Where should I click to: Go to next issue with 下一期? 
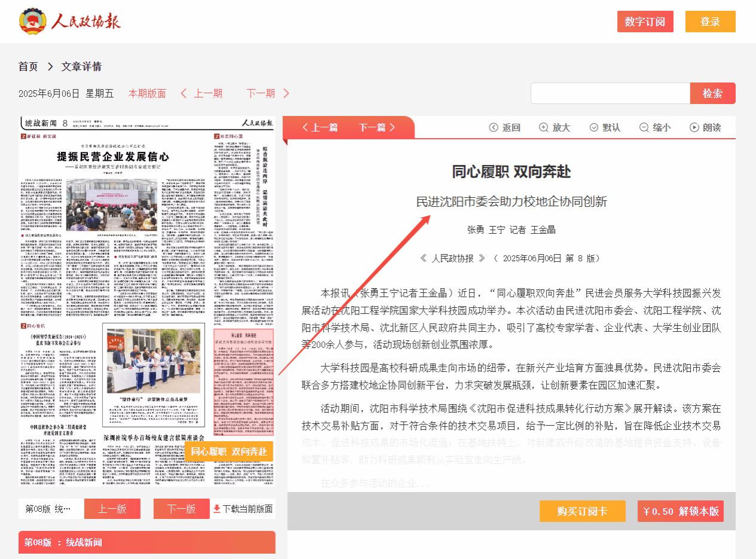267,93
